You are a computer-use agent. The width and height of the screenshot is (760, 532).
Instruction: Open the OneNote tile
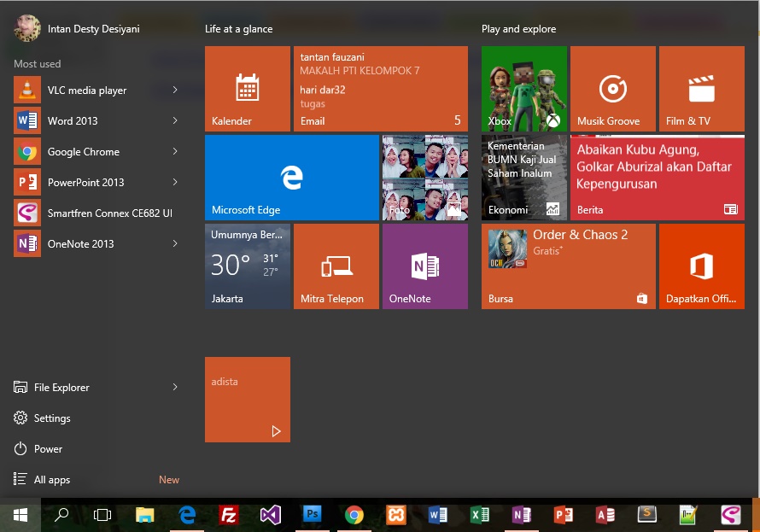point(424,266)
